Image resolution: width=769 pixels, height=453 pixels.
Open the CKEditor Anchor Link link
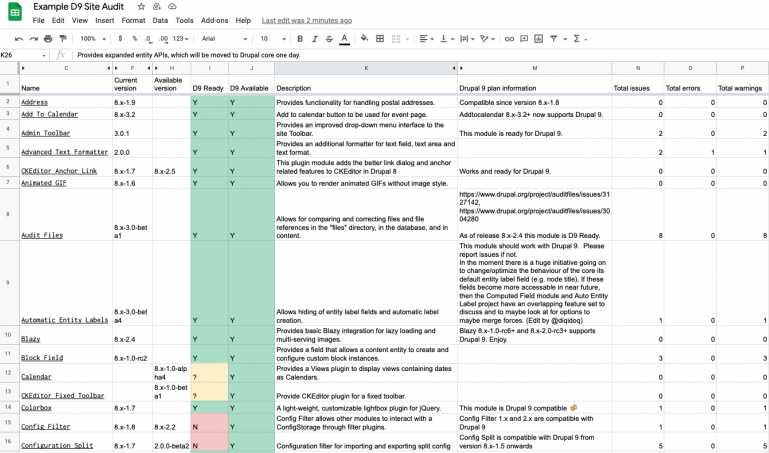[x=59, y=171]
